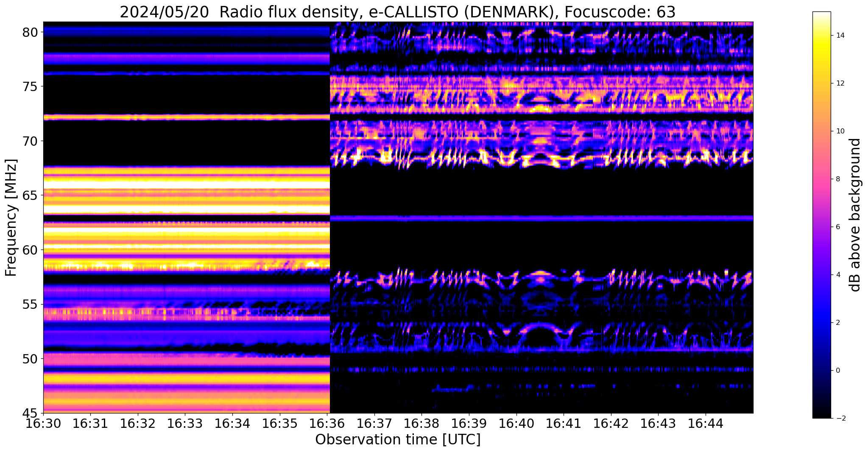Click the 16:33 time tick label

point(185,424)
